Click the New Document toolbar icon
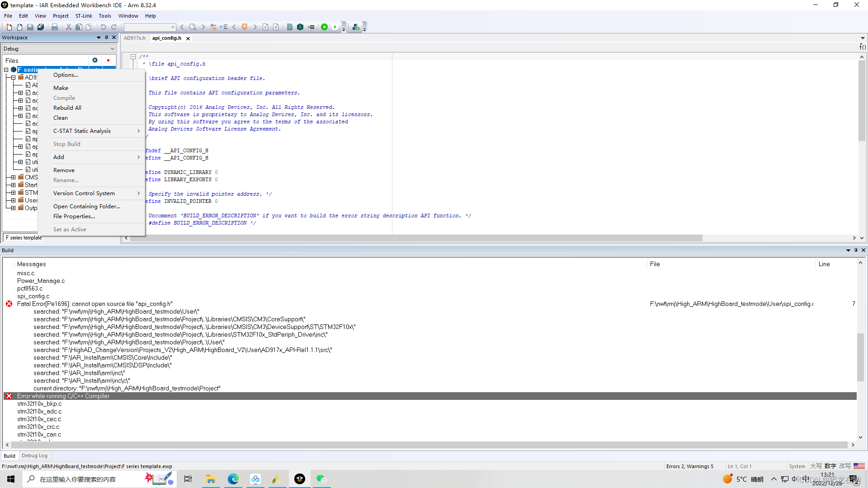Viewport: 868px width, 488px height. point(9,27)
